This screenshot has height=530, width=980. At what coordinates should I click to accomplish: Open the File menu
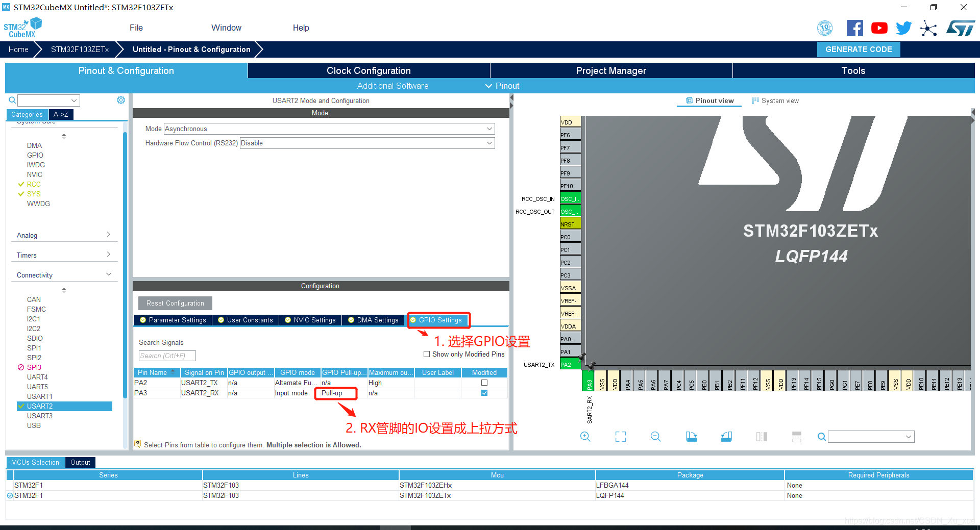pos(136,28)
